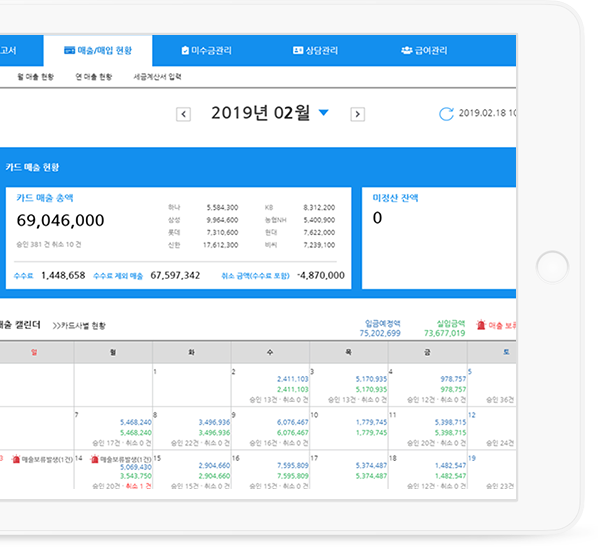The image size is (598, 558).
Task: Click the tablet's home button
Action: point(552,267)
